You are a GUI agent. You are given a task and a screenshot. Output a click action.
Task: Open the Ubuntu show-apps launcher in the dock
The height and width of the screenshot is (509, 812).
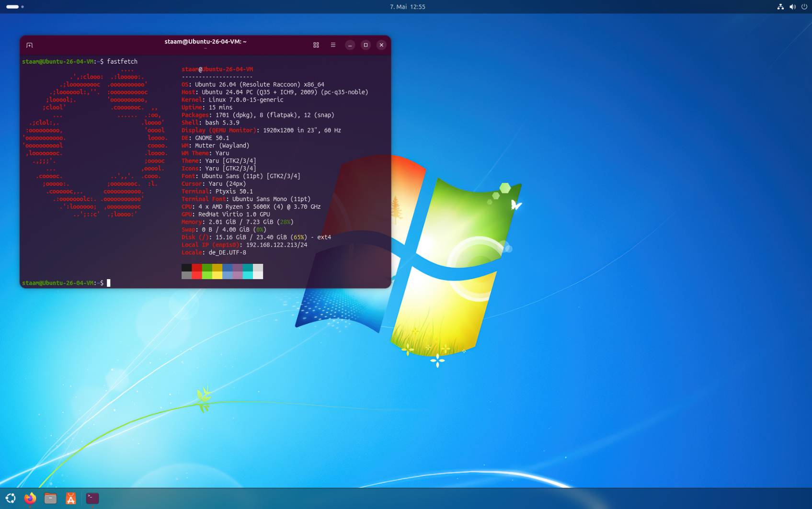[x=11, y=498]
